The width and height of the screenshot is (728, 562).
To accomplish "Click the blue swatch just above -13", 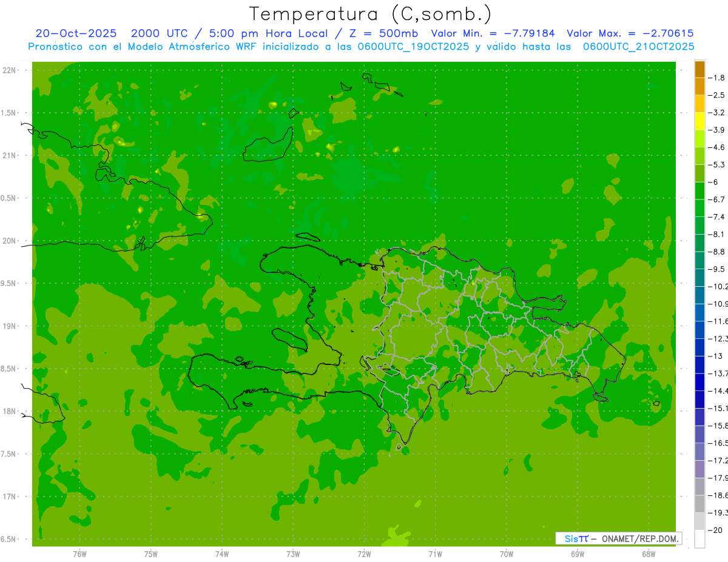I will click(699, 347).
